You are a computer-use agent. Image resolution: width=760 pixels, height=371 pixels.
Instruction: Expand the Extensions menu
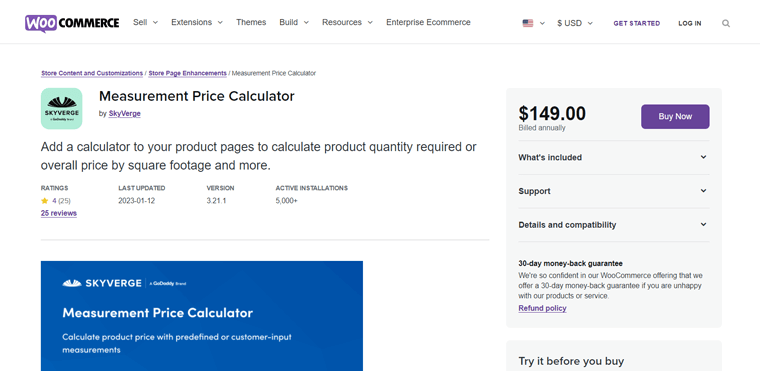[x=197, y=22]
